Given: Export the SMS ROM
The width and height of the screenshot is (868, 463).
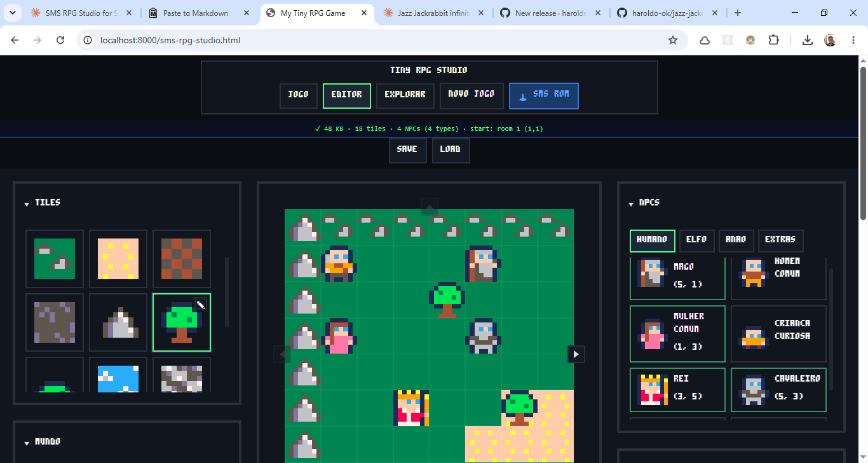Looking at the screenshot, I should coord(544,96).
